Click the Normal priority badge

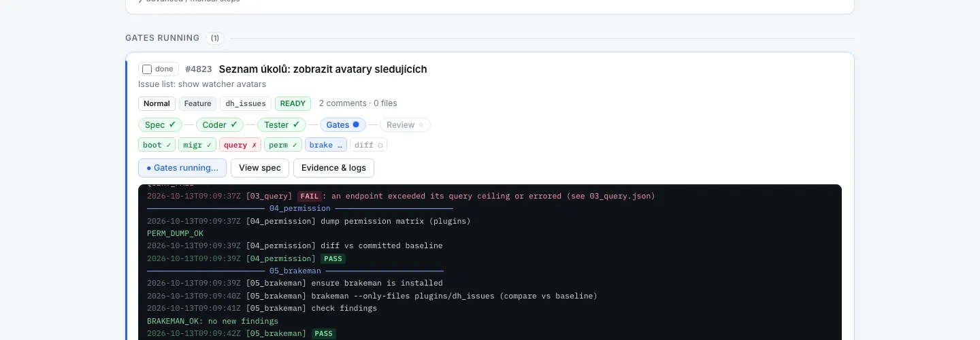157,103
